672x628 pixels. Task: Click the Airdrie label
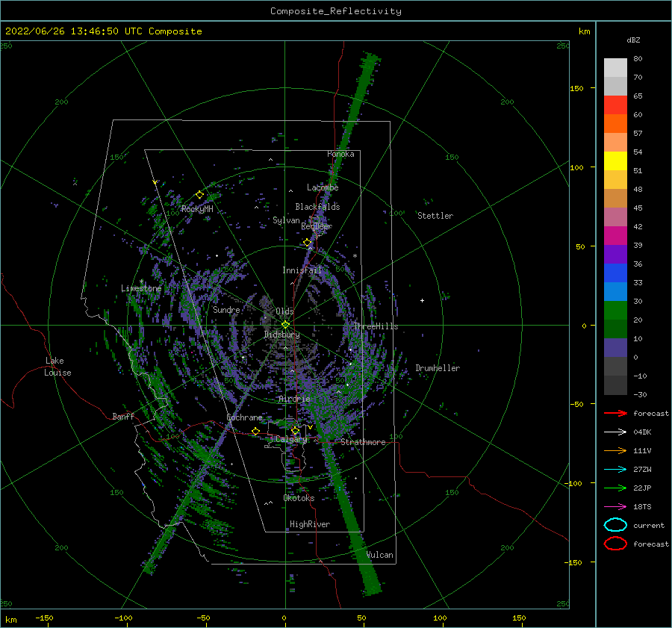pos(294,399)
